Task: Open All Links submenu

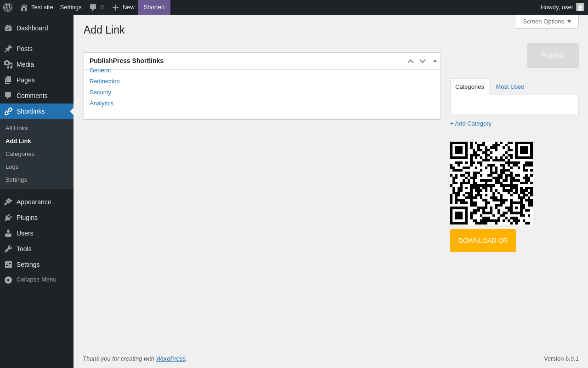Action: 37,128
